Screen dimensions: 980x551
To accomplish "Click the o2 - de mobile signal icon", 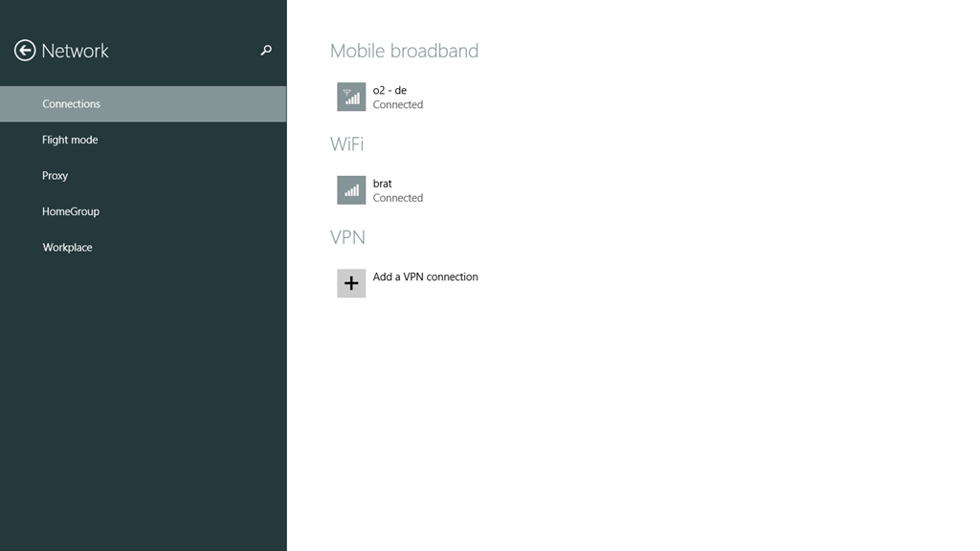I will (x=351, y=97).
